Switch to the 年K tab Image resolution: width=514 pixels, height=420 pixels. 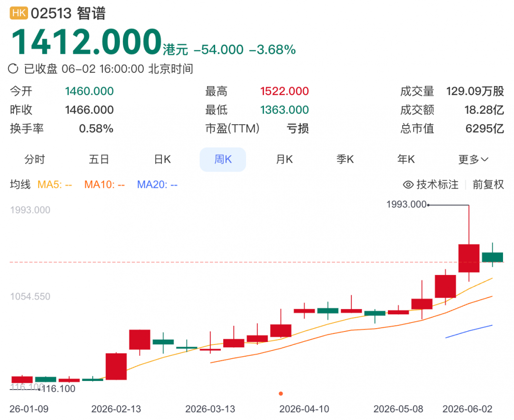pos(406,159)
